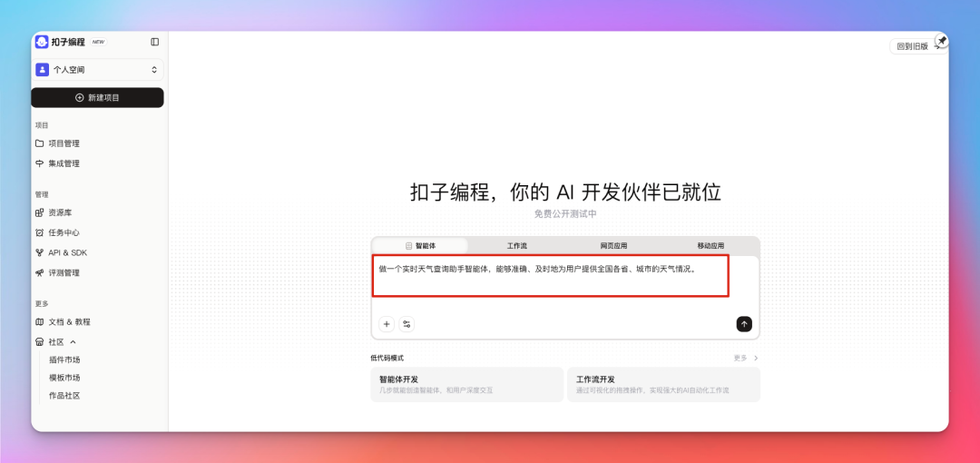The height and width of the screenshot is (463, 980).
Task: Click the folder icon beside 项目管理
Action: click(39, 143)
